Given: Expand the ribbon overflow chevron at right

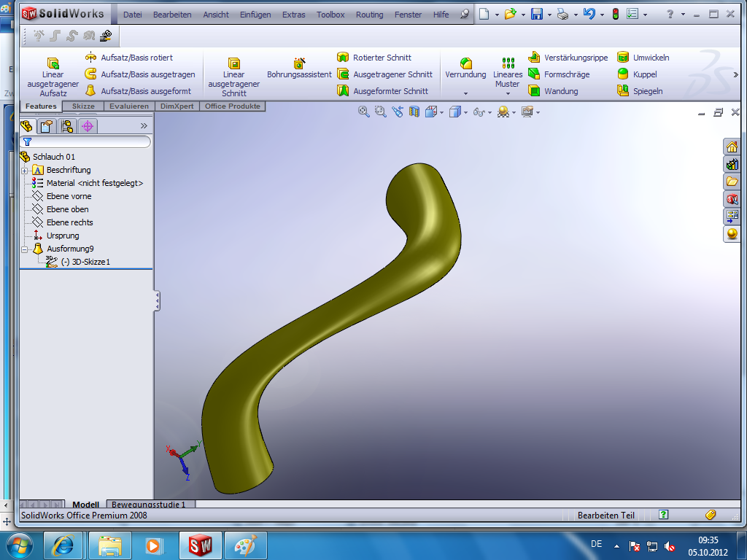Looking at the screenshot, I should 735,74.
